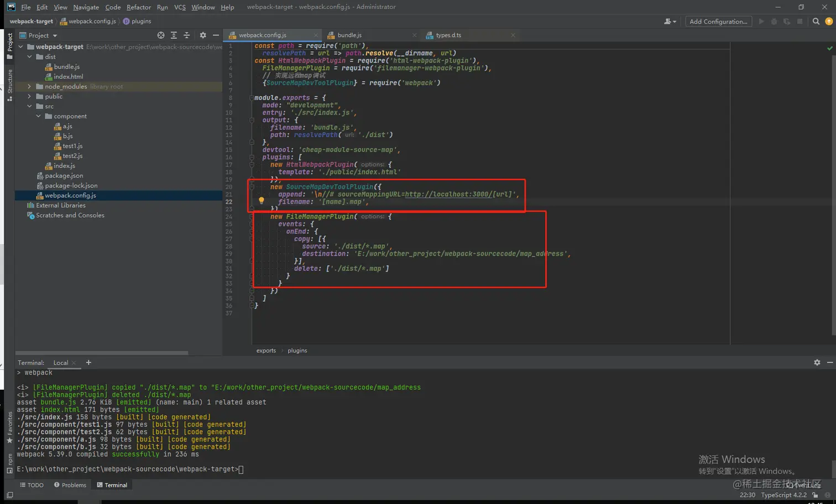Close the types.d.ts editor tab
The image size is (836, 504).
tap(513, 35)
